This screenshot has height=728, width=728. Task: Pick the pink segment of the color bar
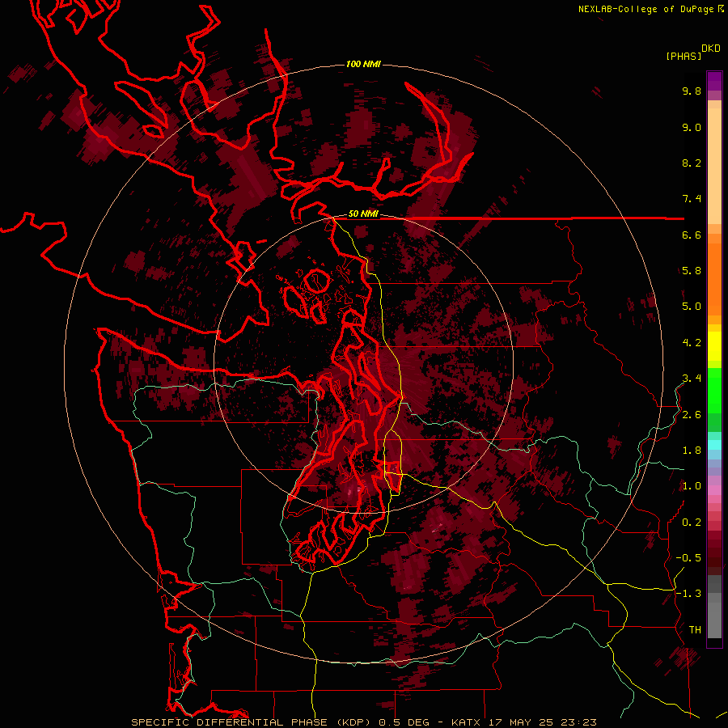[714, 490]
